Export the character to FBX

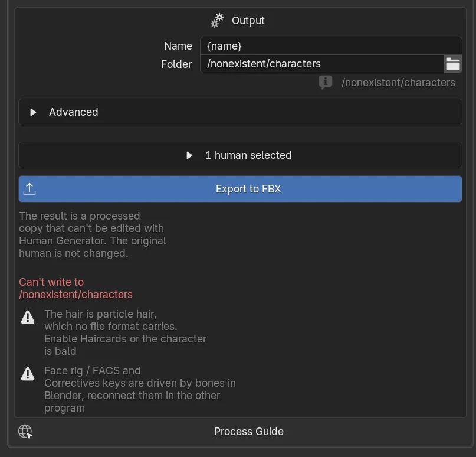coord(240,189)
